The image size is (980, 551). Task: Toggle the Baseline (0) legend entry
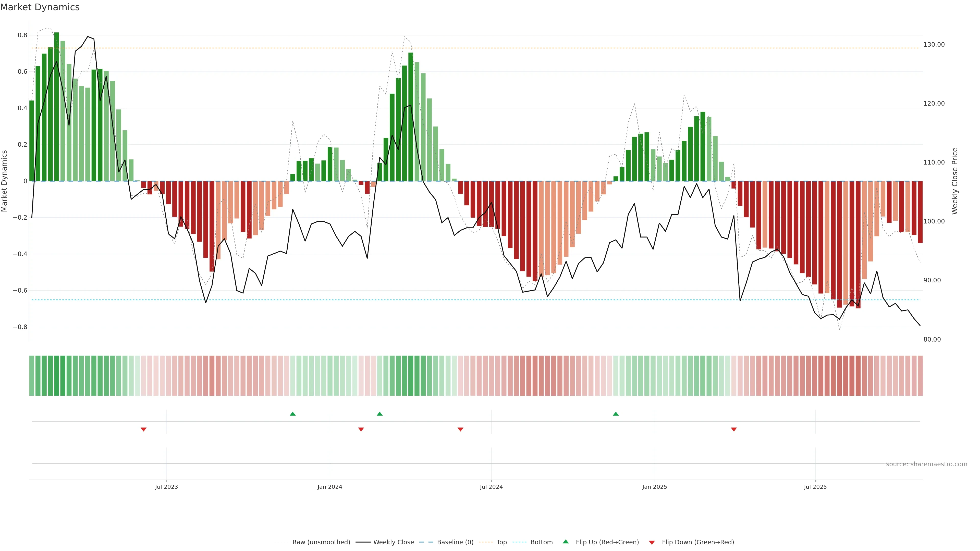(455, 542)
